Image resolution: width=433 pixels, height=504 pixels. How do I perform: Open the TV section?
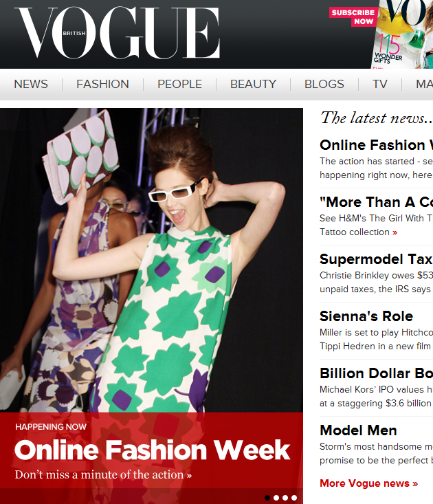point(380,84)
